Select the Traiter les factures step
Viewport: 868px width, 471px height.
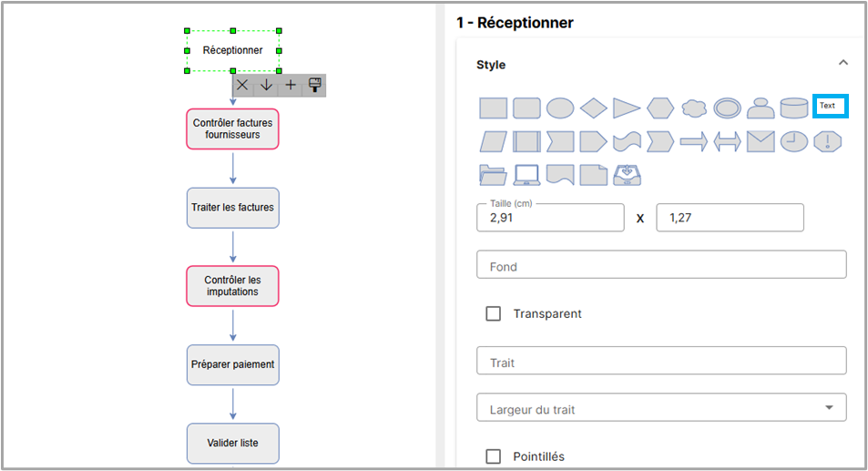232,208
